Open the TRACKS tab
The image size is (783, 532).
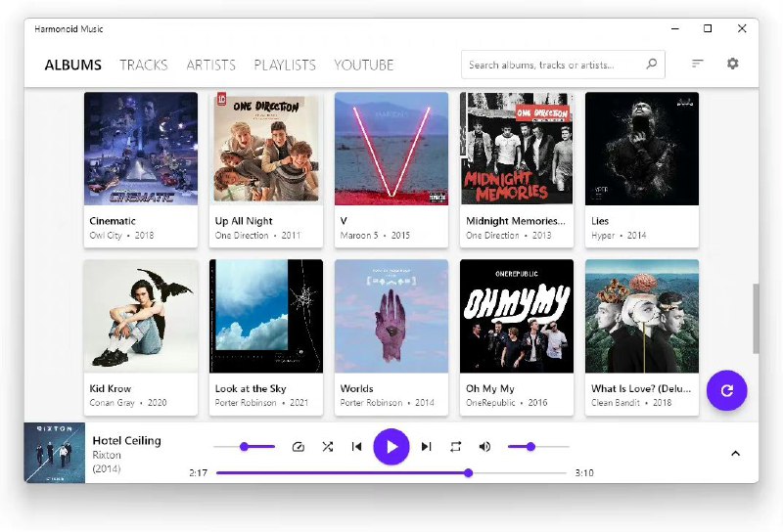point(143,65)
